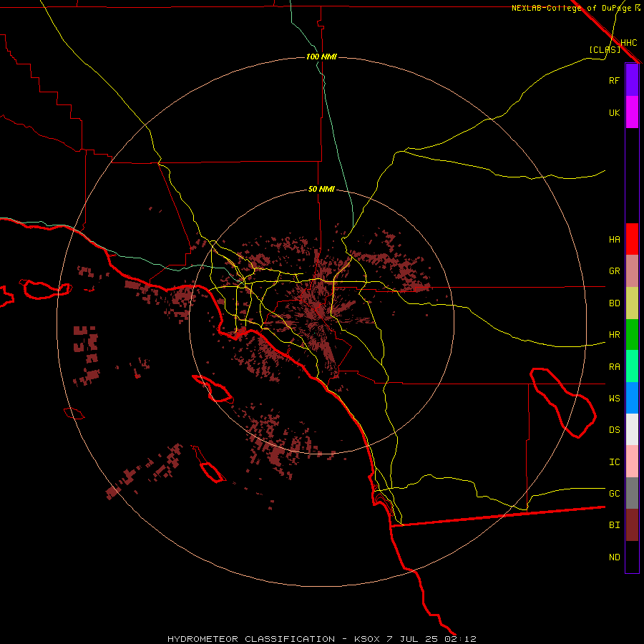
Task: Click the Hydrometeor Classification title text
Action: click(x=251, y=639)
